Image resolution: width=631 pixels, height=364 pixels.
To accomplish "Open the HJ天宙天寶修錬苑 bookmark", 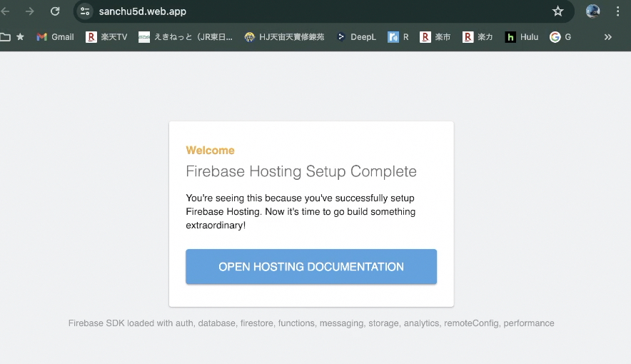I will 284,37.
